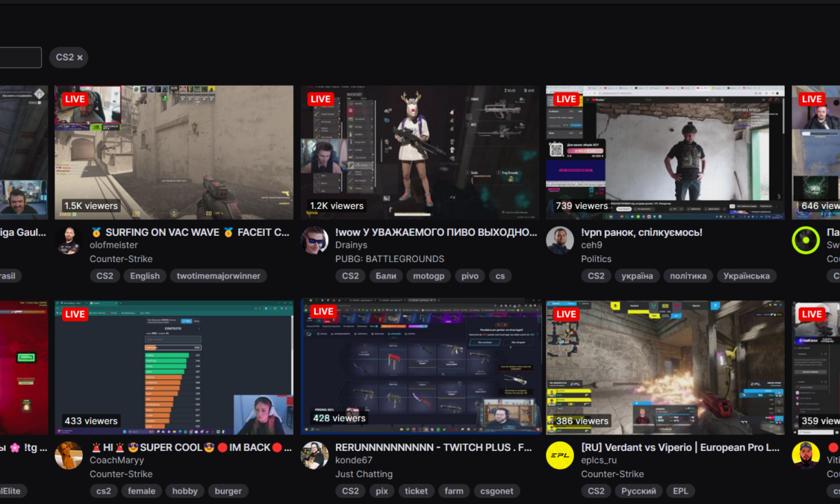The width and height of the screenshot is (840, 504).
Task: Select the Бали tag
Action: (x=386, y=276)
